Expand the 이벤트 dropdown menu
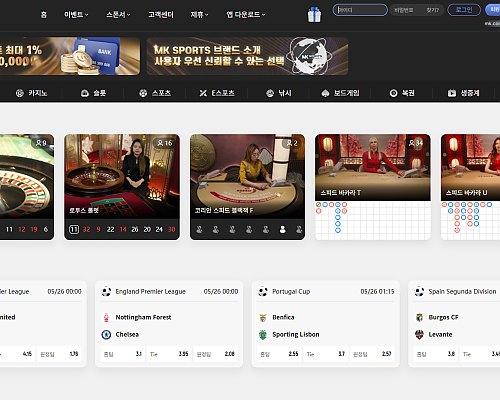The width and height of the screenshot is (500, 400). pos(76,15)
